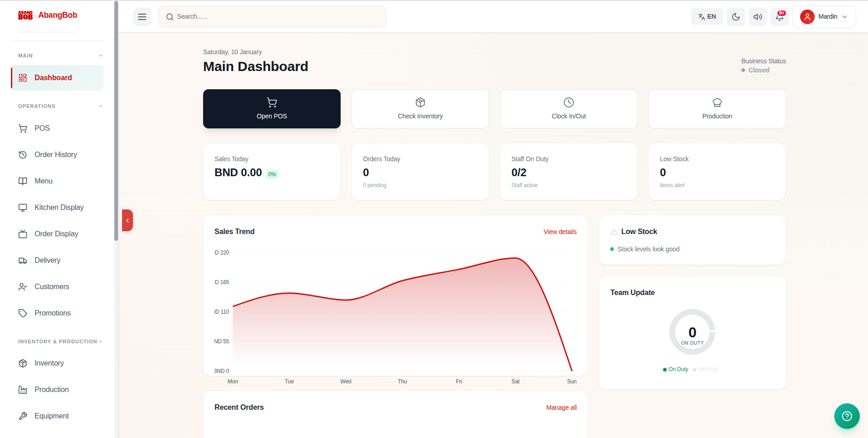Click the hamburger menu icon
This screenshot has height=438, width=868.
(x=142, y=17)
